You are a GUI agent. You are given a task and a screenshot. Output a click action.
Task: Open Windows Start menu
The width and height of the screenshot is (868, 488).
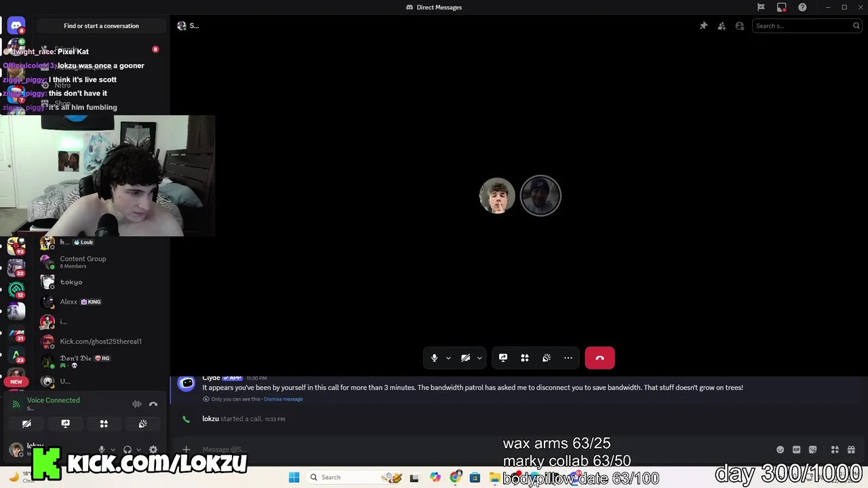[x=294, y=477]
